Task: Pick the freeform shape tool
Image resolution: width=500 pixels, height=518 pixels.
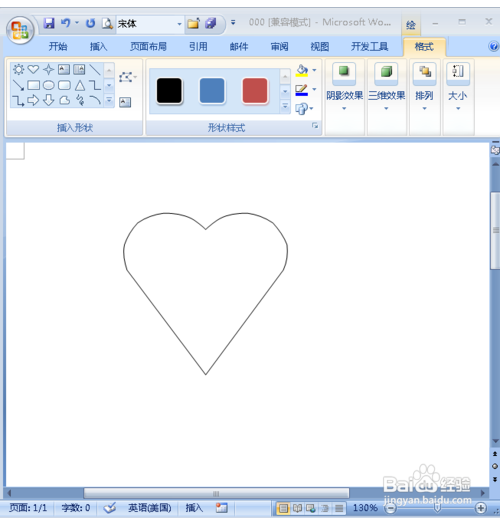Action: [x=64, y=100]
